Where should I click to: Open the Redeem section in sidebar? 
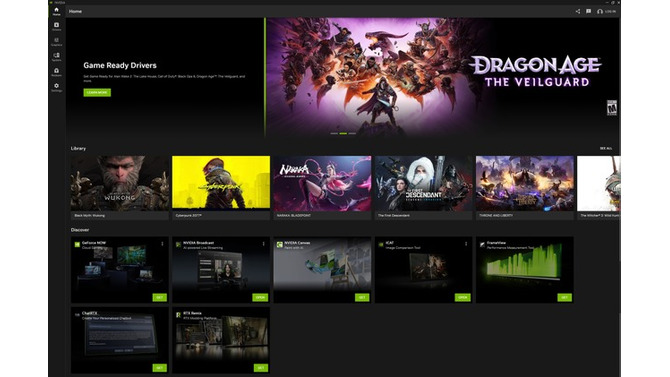pyautogui.click(x=56, y=72)
